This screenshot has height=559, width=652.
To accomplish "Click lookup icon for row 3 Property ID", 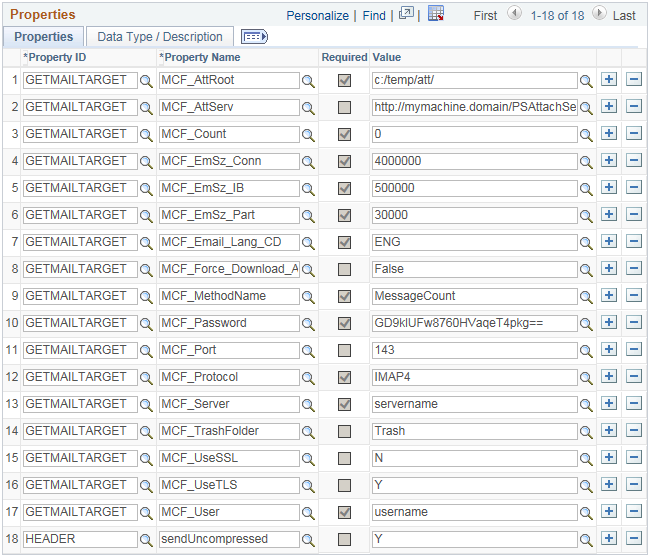I will point(147,134).
